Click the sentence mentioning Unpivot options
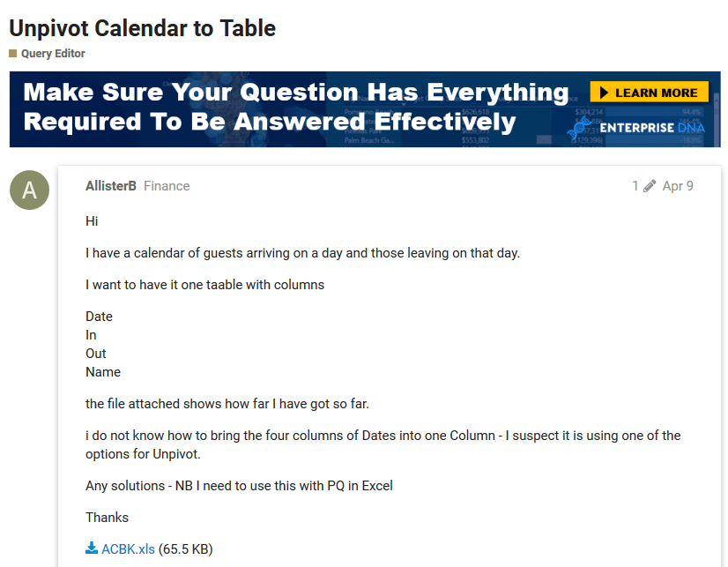This screenshot has height=567, width=728. click(383, 444)
